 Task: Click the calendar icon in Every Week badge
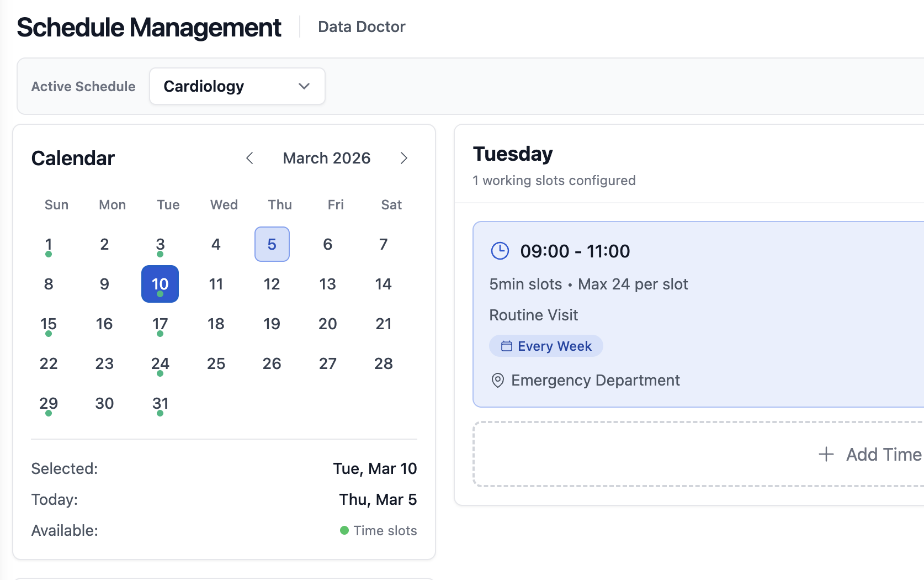(x=506, y=346)
